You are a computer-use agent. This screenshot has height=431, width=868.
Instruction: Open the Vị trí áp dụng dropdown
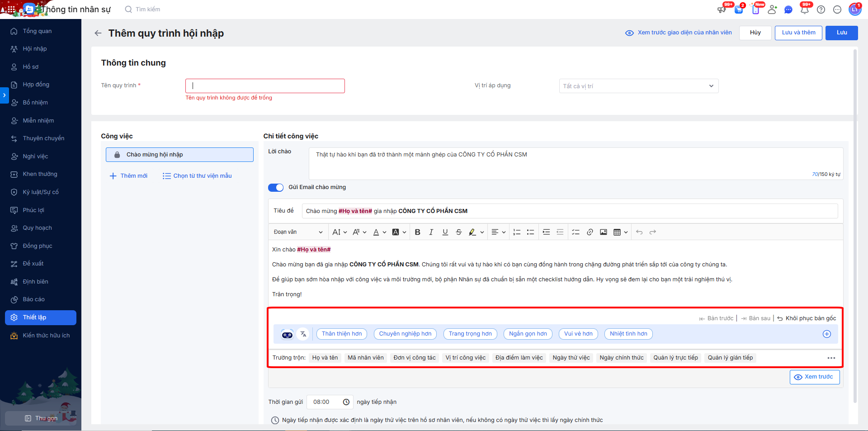(638, 86)
